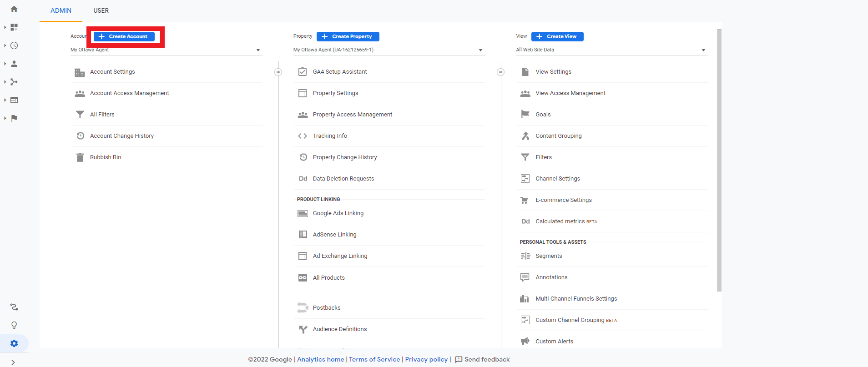The image size is (868, 367).
Task: Select the ADMIN tab
Action: pyautogui.click(x=61, y=10)
